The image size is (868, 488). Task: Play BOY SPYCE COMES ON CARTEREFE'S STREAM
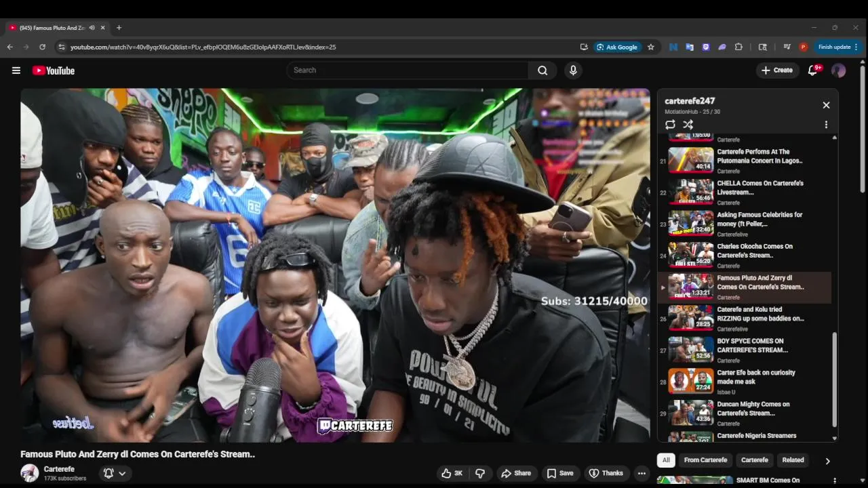coord(745,350)
